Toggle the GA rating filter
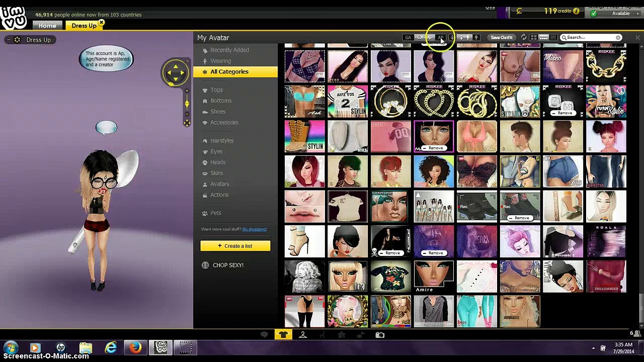This screenshot has height=362, width=644. point(408,37)
